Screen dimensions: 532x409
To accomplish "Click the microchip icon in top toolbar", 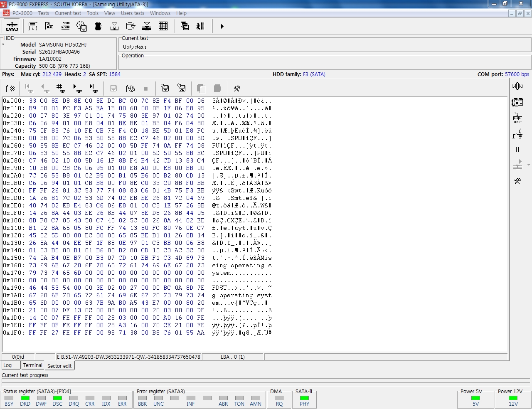I will coord(98,26).
